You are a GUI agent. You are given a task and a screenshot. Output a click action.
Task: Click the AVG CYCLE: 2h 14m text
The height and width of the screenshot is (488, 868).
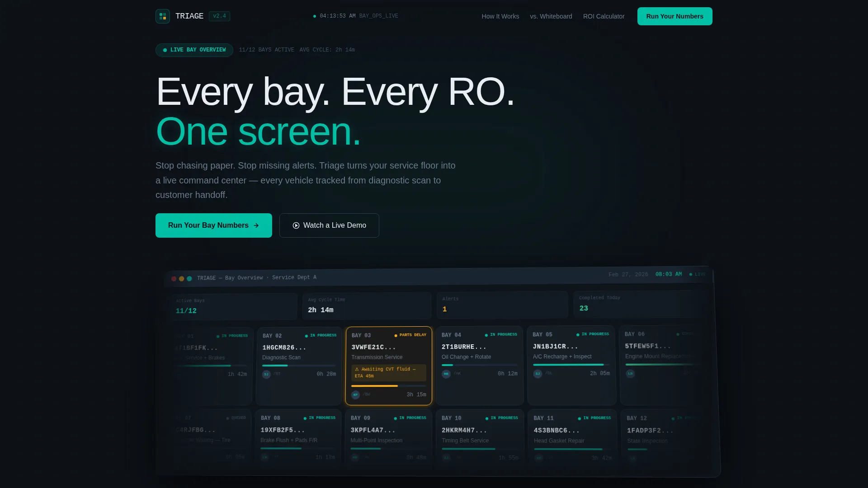point(327,50)
